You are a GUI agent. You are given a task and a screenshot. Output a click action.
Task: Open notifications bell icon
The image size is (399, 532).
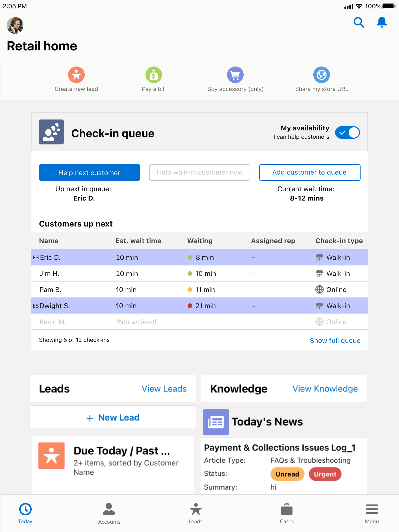click(382, 22)
